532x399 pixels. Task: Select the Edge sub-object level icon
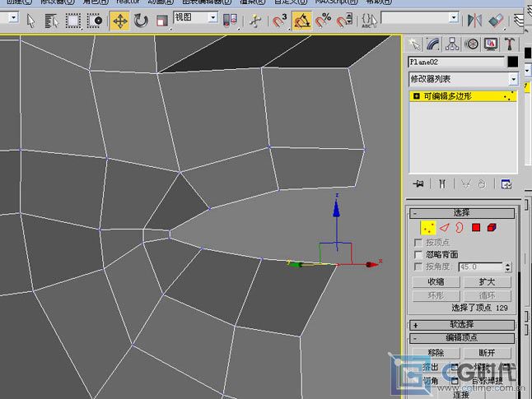[444, 227]
